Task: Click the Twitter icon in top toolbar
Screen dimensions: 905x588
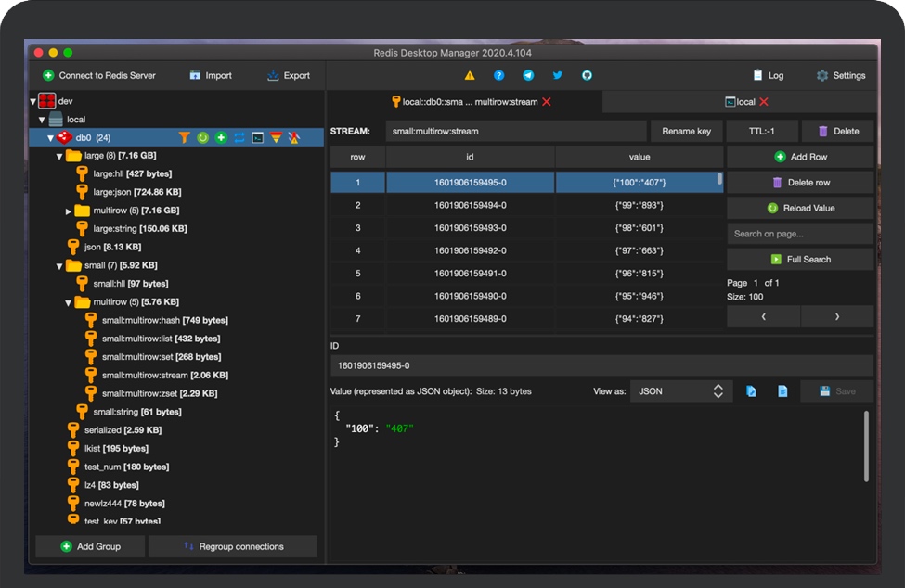Action: tap(558, 76)
